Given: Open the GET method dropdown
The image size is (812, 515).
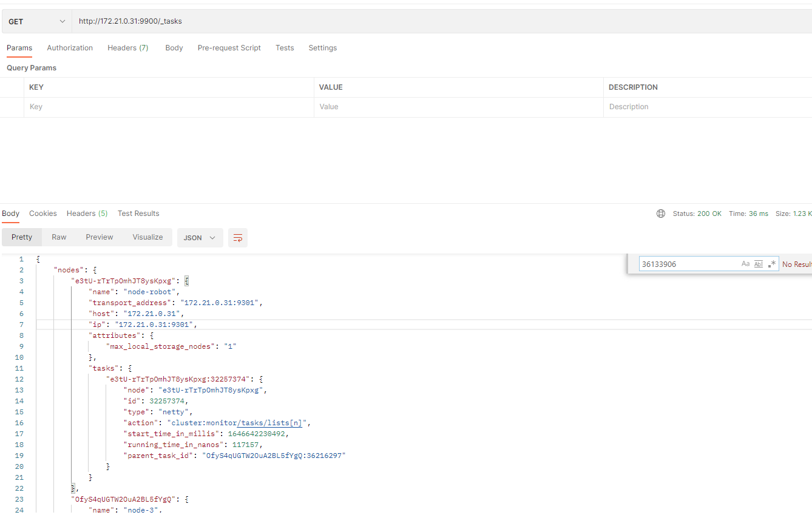Looking at the screenshot, I should tap(36, 21).
